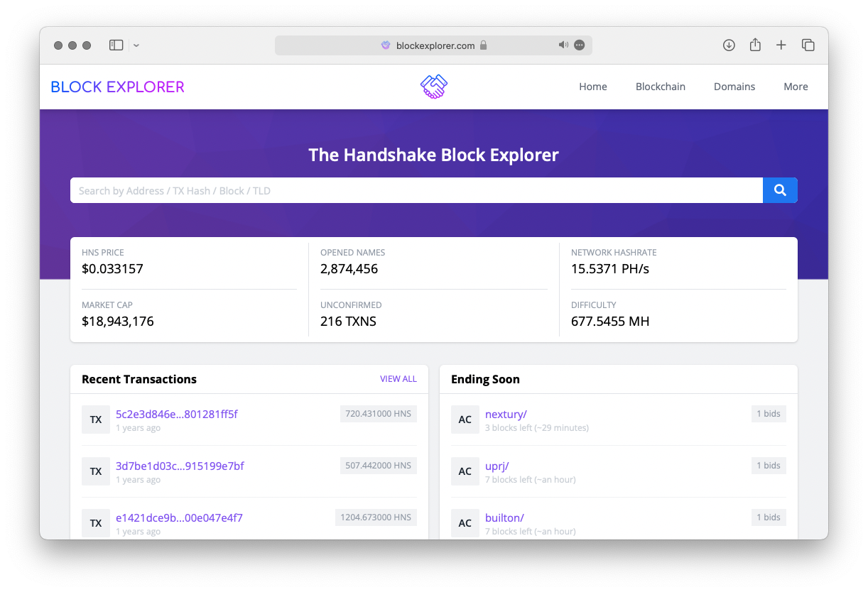868x592 pixels.
Task: Click the lock icon beside blockexplorer.com
Action: click(484, 45)
